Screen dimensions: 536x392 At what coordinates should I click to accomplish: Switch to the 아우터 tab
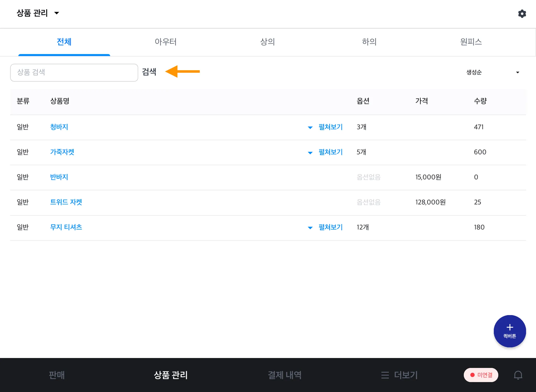click(166, 42)
